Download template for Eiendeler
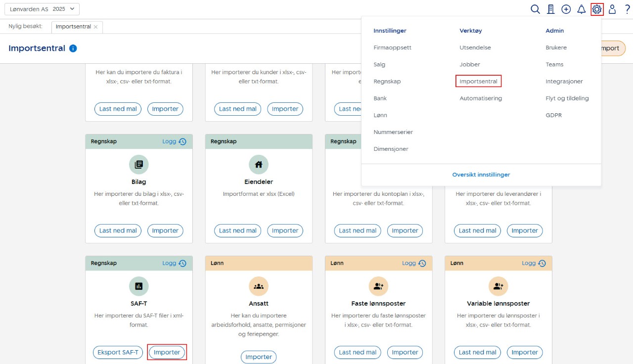 coord(237,230)
